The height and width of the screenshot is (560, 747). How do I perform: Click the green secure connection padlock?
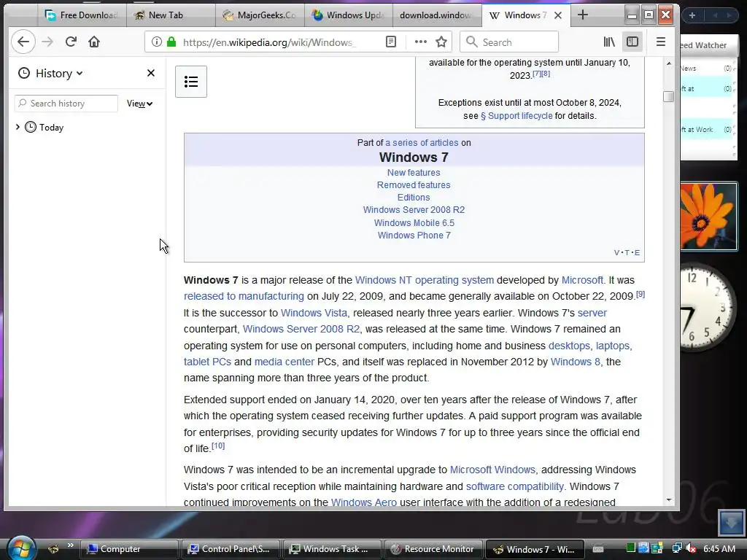click(x=171, y=42)
